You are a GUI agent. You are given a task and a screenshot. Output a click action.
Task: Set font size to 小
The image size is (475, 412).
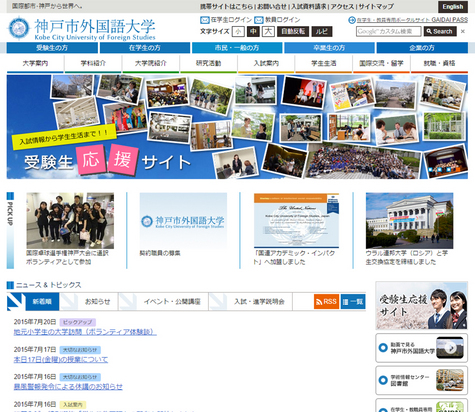(238, 32)
